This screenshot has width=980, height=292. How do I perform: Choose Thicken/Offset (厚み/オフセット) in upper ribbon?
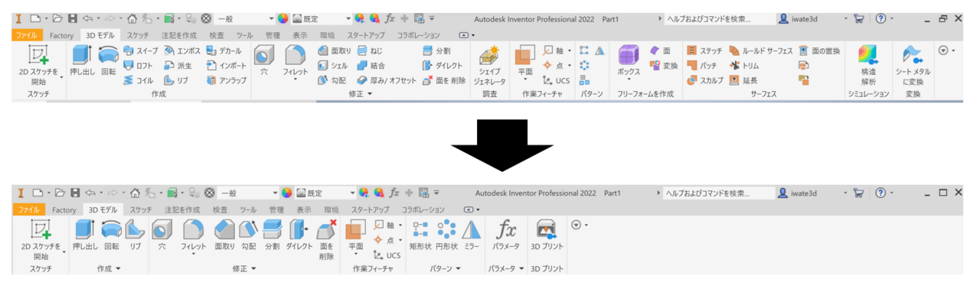click(x=387, y=80)
